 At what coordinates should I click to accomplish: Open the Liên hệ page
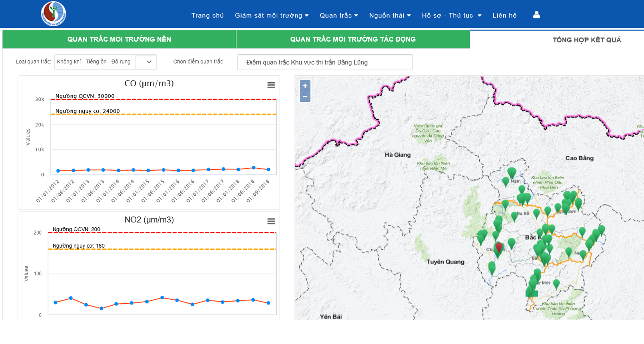pyautogui.click(x=504, y=16)
